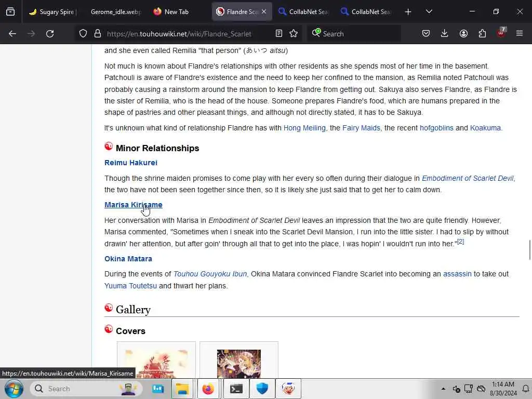
Task: Toggle reader view icon
Action: (x=279, y=34)
